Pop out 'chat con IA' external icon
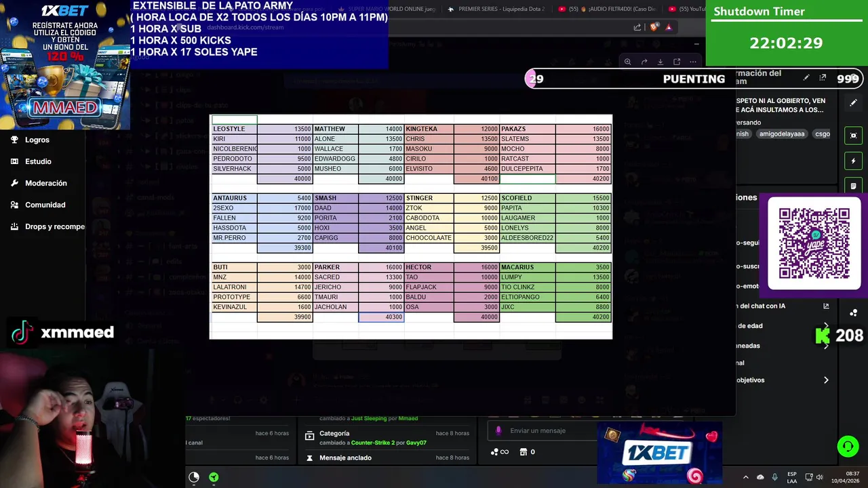This screenshot has width=868, height=488. click(826, 306)
